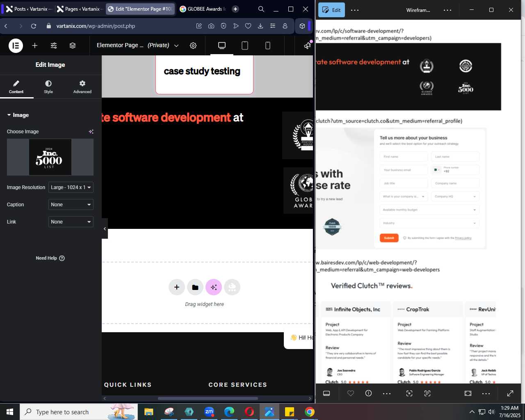525x420 pixels.
Task: Open browser downloads icon
Action: pyautogui.click(x=260, y=26)
